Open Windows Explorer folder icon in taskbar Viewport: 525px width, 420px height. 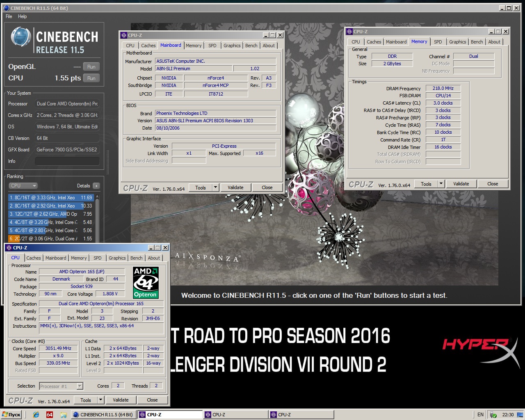tap(64, 415)
